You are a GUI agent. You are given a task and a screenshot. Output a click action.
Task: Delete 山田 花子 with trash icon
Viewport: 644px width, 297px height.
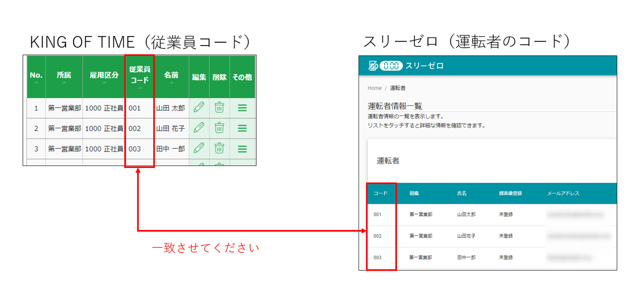pyautogui.click(x=219, y=128)
